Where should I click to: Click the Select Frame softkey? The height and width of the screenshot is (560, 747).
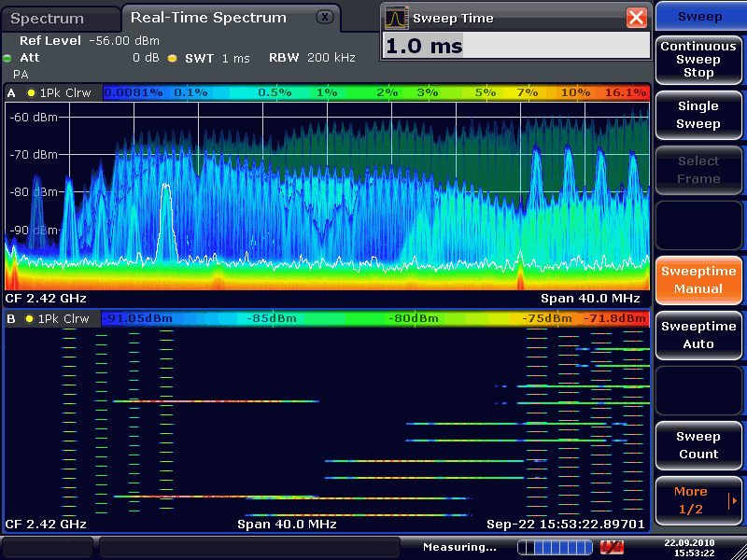tap(698, 170)
